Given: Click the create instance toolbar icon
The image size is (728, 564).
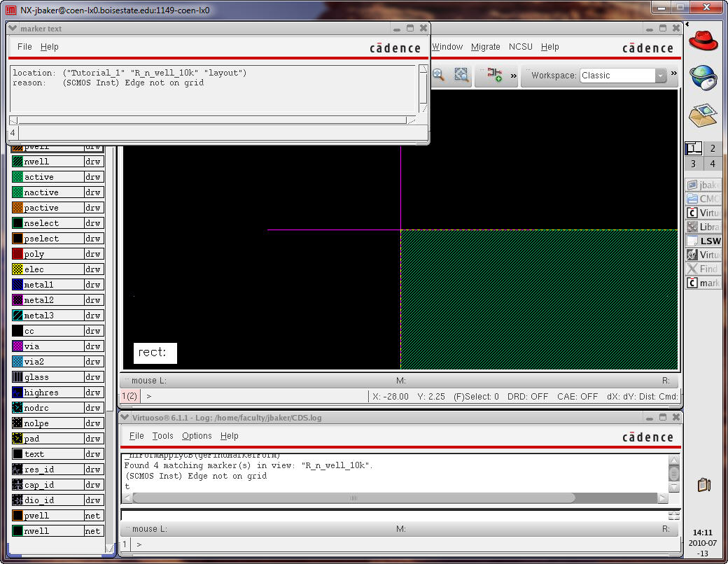Looking at the screenshot, I should pos(495,75).
